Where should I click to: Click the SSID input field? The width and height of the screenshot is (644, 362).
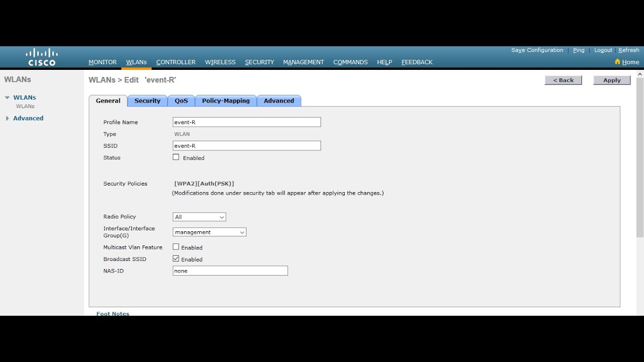(247, 146)
